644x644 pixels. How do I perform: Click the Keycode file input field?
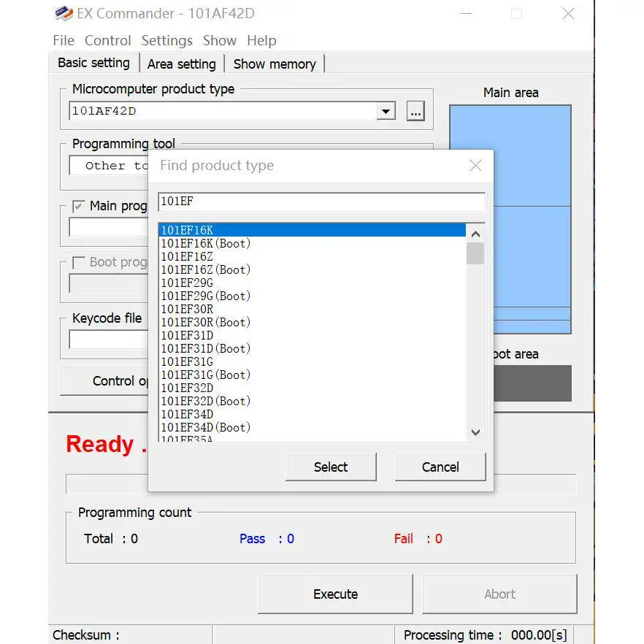point(109,340)
